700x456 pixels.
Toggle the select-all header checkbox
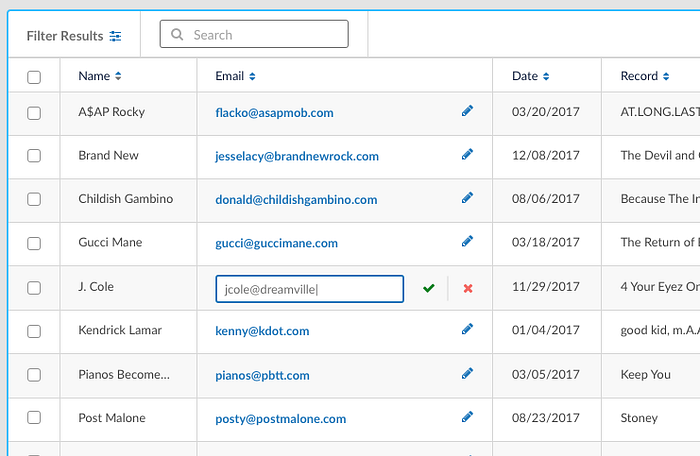pyautogui.click(x=34, y=77)
